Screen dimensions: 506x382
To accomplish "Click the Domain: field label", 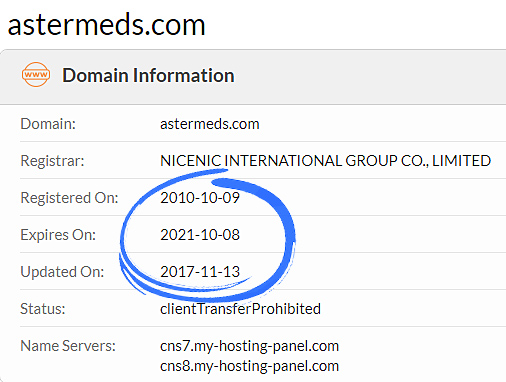I will tap(48, 124).
